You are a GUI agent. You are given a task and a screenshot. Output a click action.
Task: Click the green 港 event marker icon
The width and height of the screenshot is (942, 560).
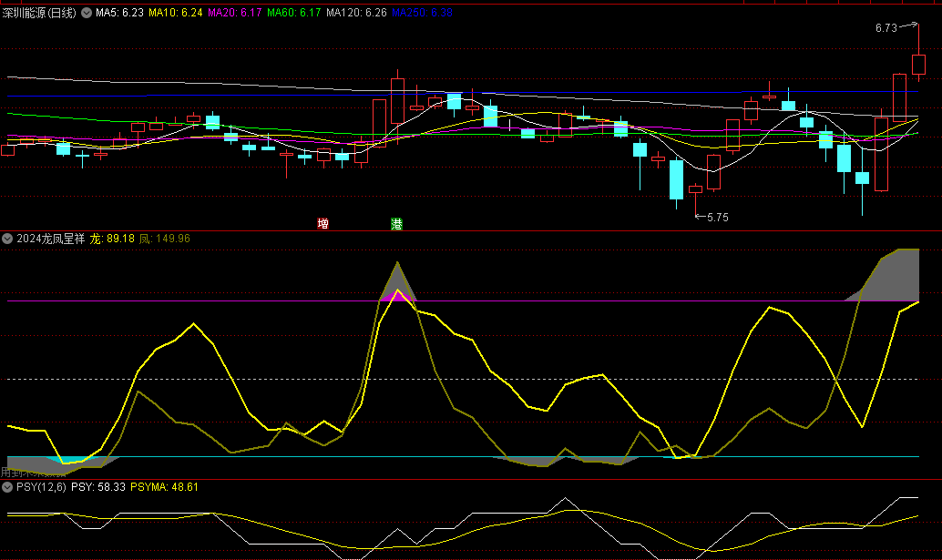tap(396, 223)
